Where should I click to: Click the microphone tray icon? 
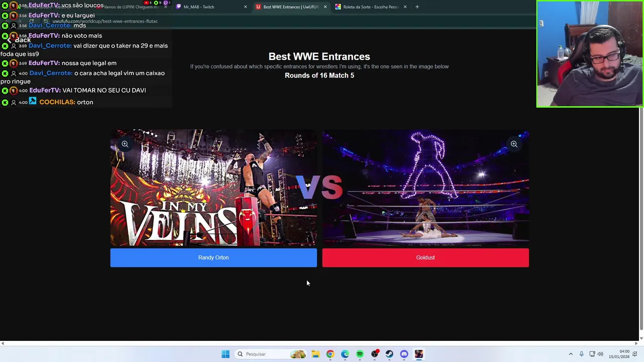click(x=582, y=354)
